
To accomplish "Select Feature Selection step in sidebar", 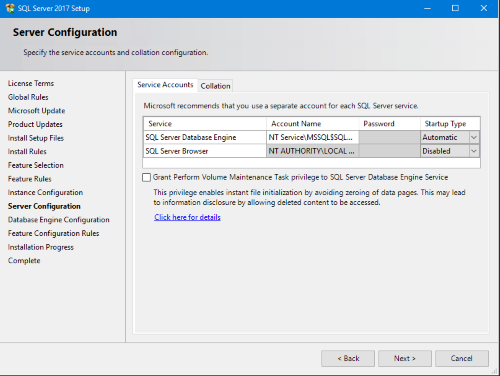I will coord(36,165).
